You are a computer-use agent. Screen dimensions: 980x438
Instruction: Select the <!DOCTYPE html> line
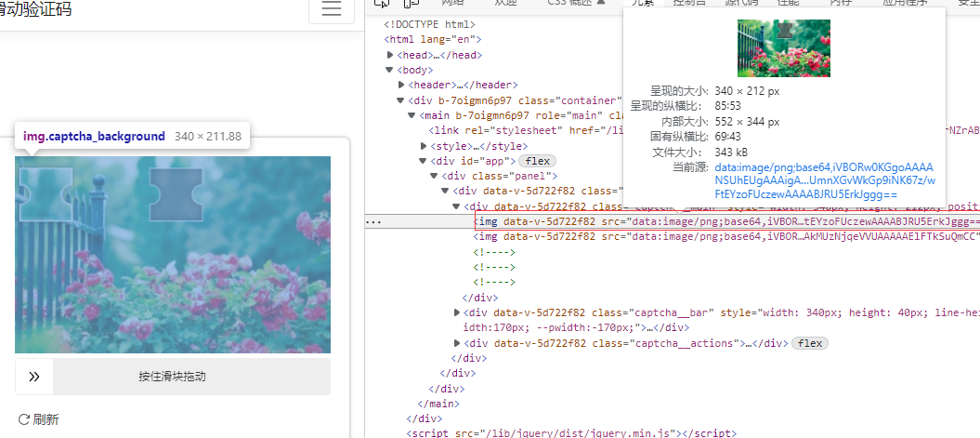coord(429,25)
